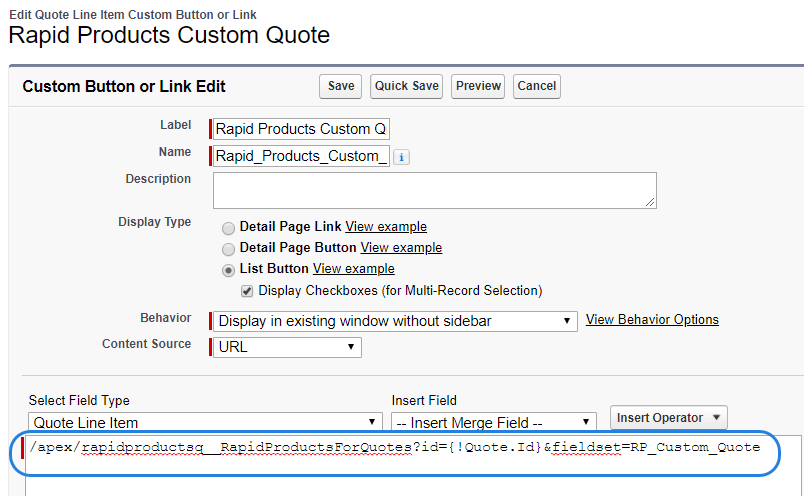Screen dimensions: 804x496
Task: Click in the URL formula text area
Action: point(413,466)
